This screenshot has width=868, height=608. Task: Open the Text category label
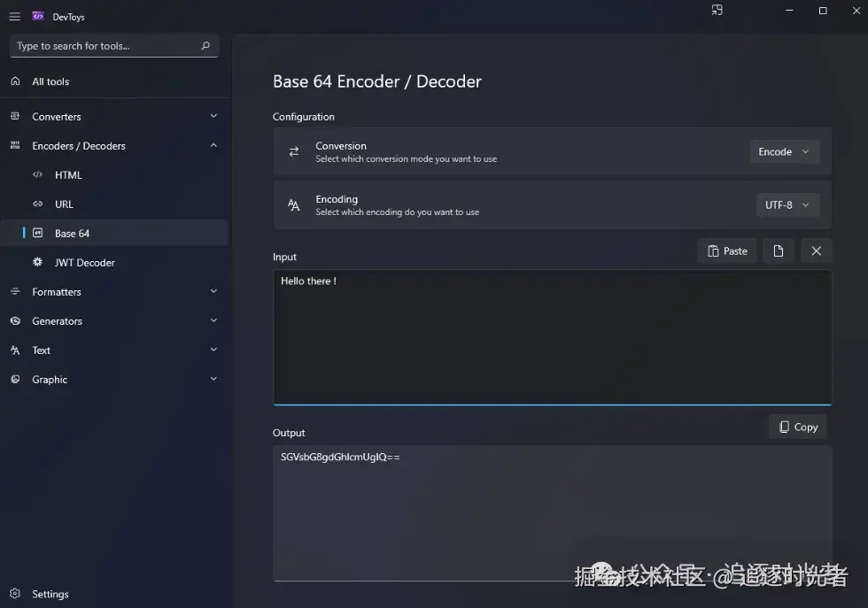[41, 350]
